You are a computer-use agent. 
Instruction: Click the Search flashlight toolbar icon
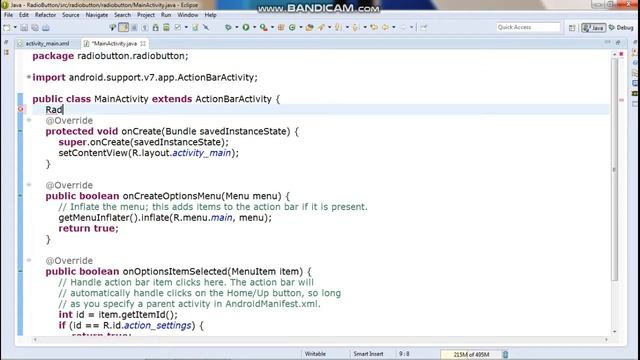point(321,27)
